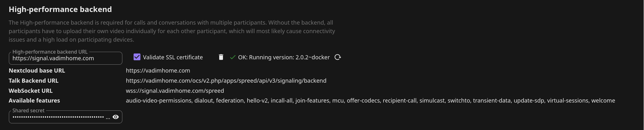Viewport: 644px width, 130px height.
Task: Click the Validate SSL certificate label text
Action: tap(173, 57)
